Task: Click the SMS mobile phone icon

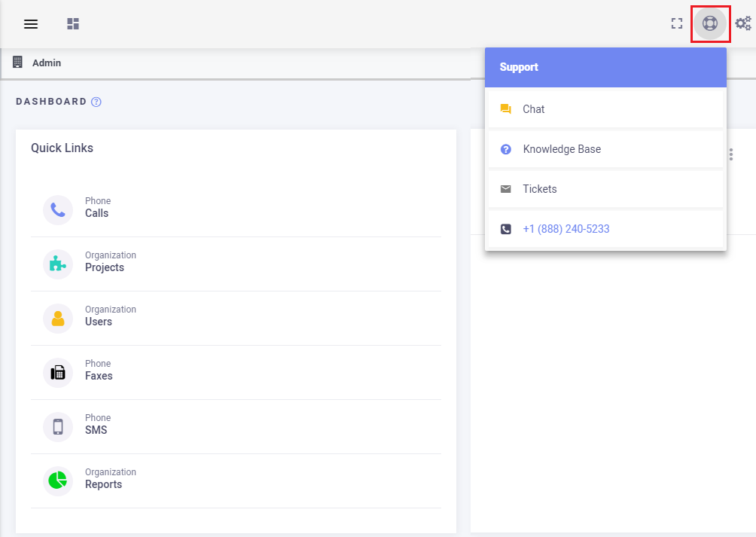Action: coord(58,427)
